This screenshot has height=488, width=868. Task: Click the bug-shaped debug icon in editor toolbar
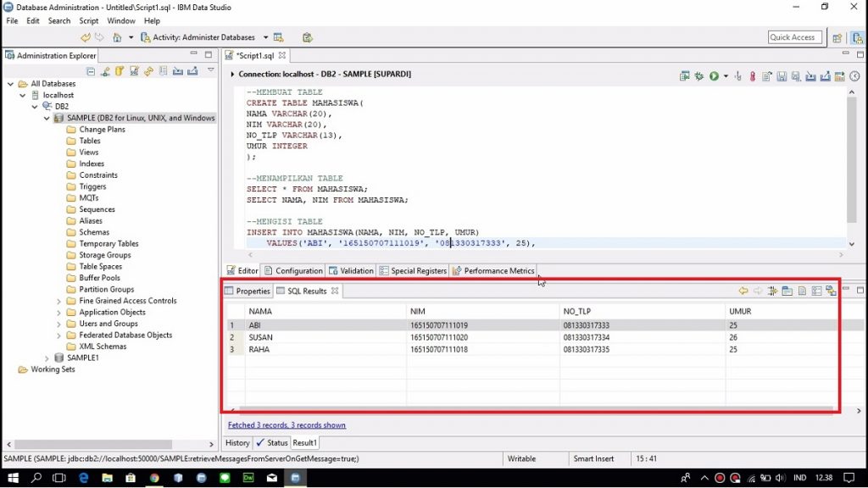(x=699, y=76)
